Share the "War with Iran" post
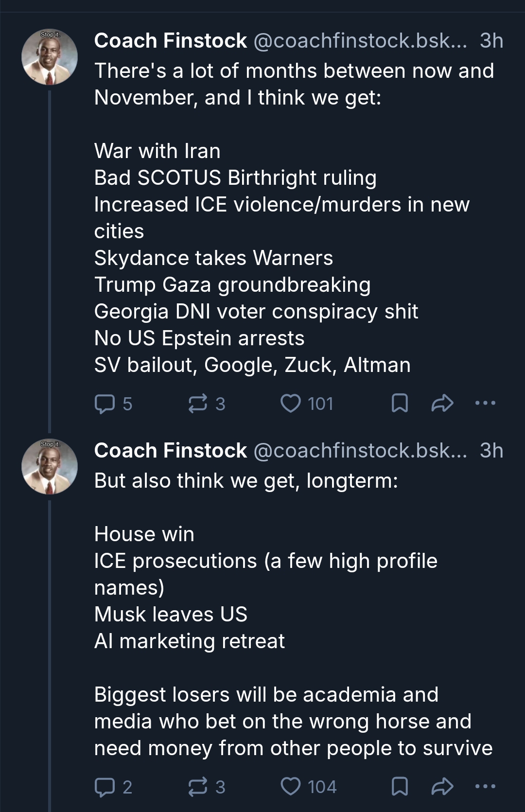Viewport: 525px width, 812px height. (442, 404)
